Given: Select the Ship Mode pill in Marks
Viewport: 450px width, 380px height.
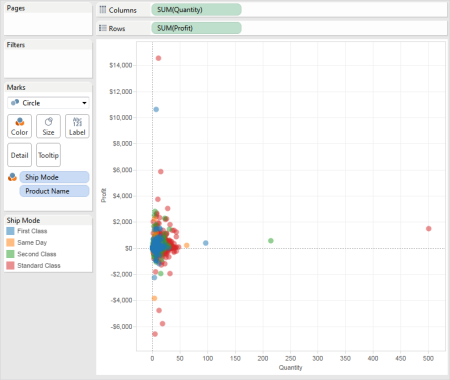Looking at the screenshot, I should pos(54,177).
